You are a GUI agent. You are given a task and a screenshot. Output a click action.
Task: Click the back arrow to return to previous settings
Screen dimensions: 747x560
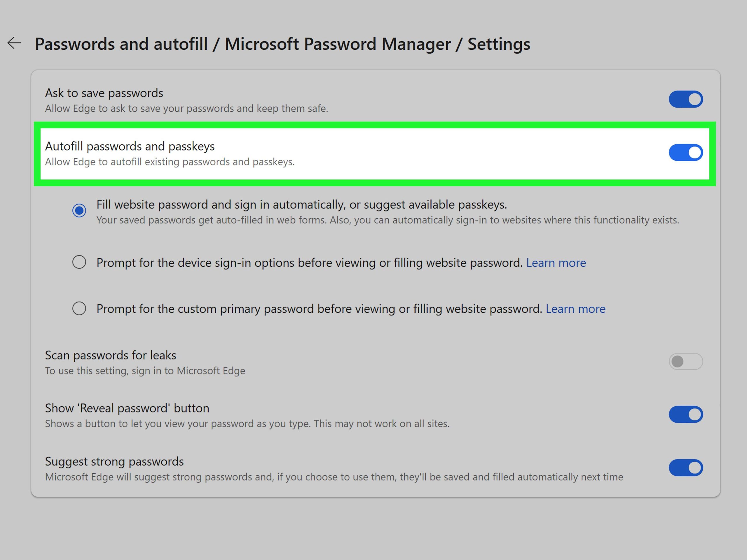14,43
